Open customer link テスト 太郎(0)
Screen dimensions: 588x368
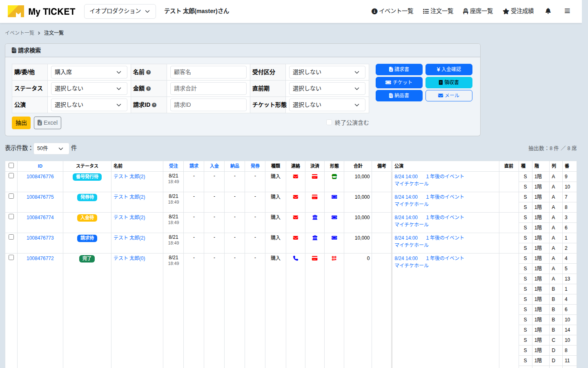pyautogui.click(x=129, y=258)
